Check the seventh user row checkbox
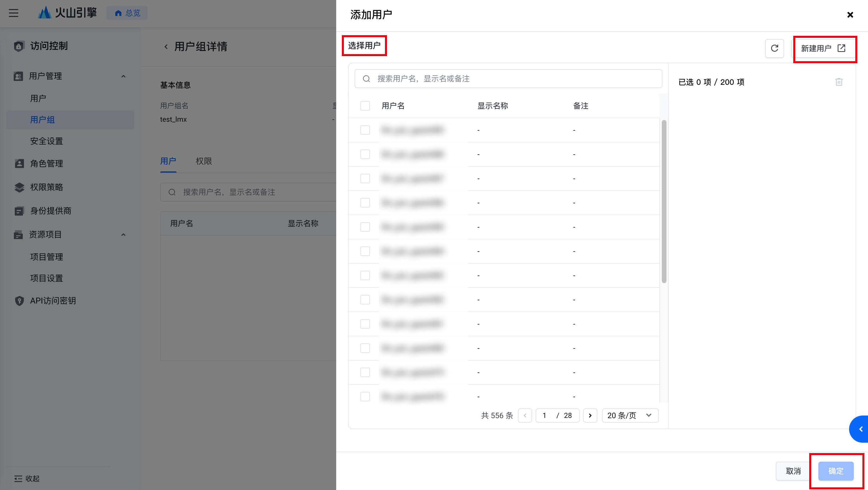The image size is (868, 490). 365,276
